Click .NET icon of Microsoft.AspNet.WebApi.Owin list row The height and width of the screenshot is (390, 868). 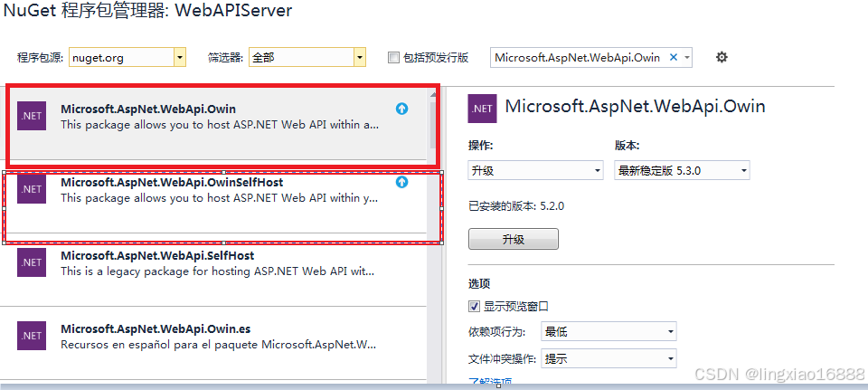32,116
